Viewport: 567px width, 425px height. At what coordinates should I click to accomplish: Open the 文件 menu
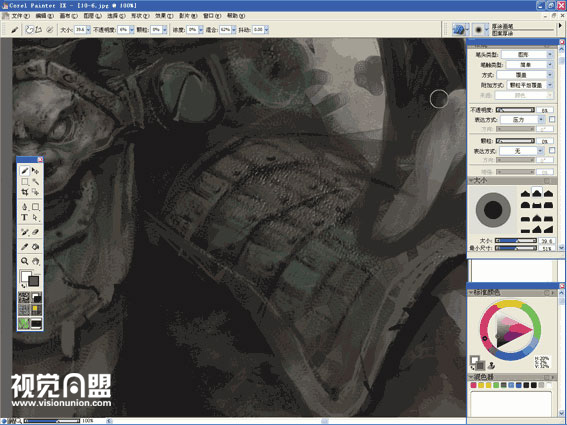tap(20, 16)
